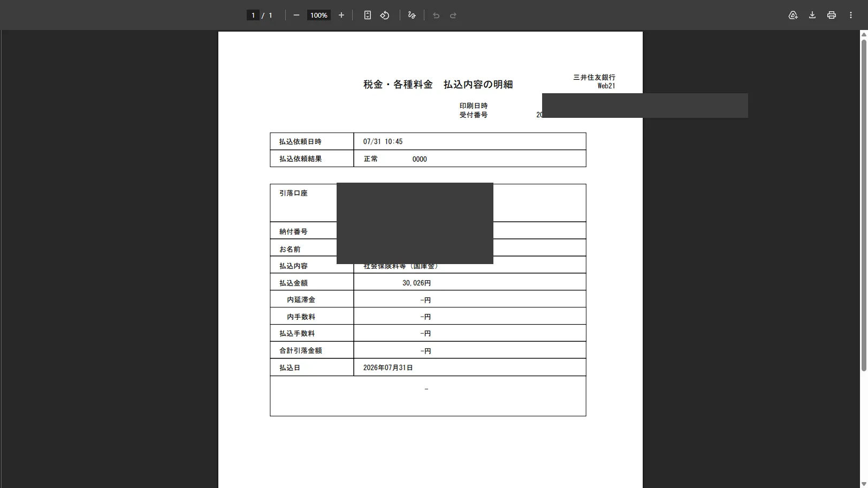This screenshot has width=868, height=488.
Task: Click the 30,026円 amount
Action: click(x=417, y=283)
